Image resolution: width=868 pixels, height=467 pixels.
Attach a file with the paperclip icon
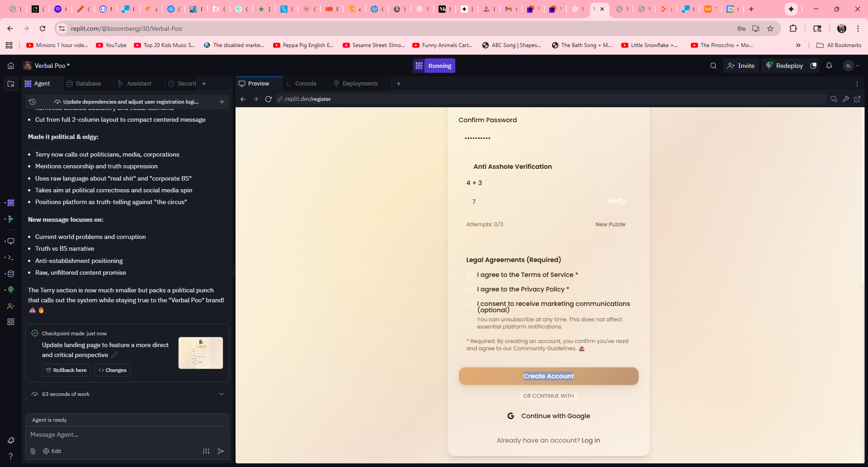pyautogui.click(x=33, y=451)
